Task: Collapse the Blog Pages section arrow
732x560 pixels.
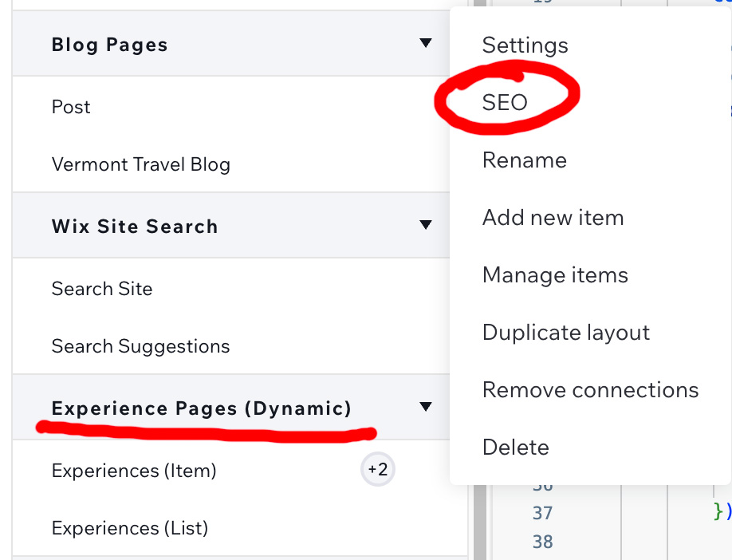Action: [426, 43]
